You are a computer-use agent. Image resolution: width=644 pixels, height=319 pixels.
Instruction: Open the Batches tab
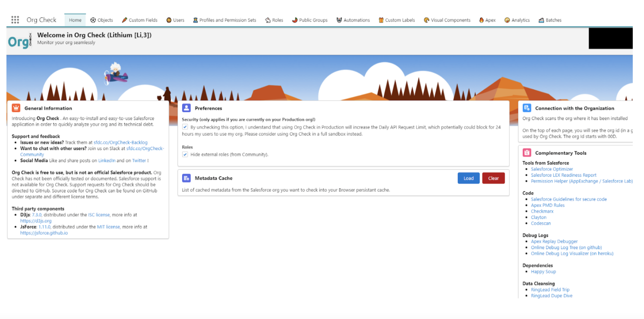[550, 20]
